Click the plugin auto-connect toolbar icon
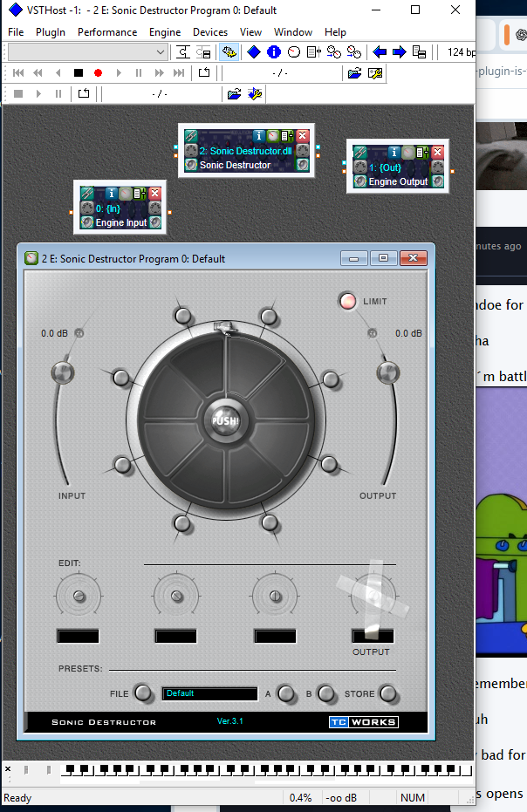The width and height of the screenshot is (527, 812). pyautogui.click(x=182, y=52)
